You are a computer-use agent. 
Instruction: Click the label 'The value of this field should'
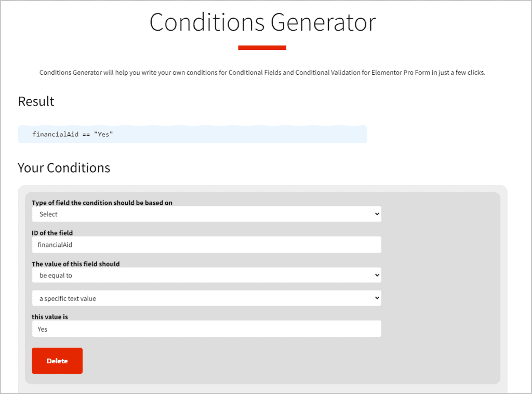click(x=75, y=264)
